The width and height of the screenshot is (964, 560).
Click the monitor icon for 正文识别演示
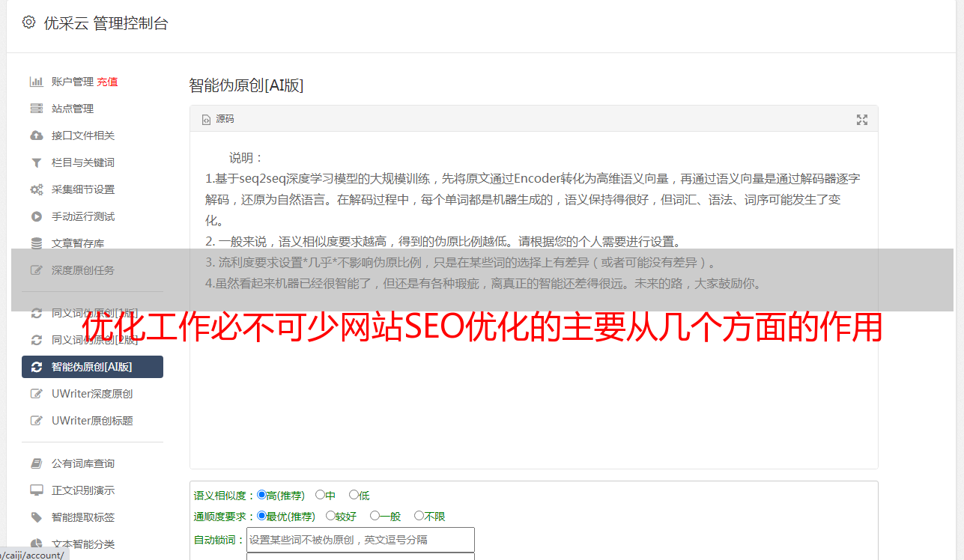tap(36, 490)
